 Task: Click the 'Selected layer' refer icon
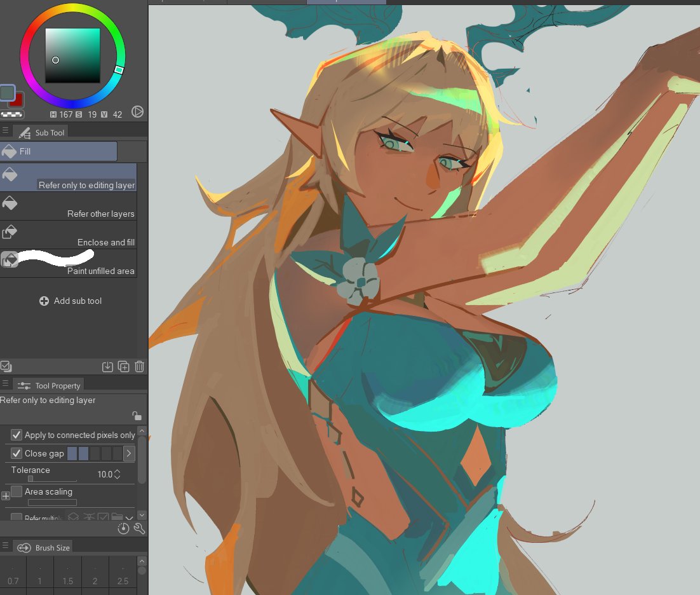pos(103,517)
